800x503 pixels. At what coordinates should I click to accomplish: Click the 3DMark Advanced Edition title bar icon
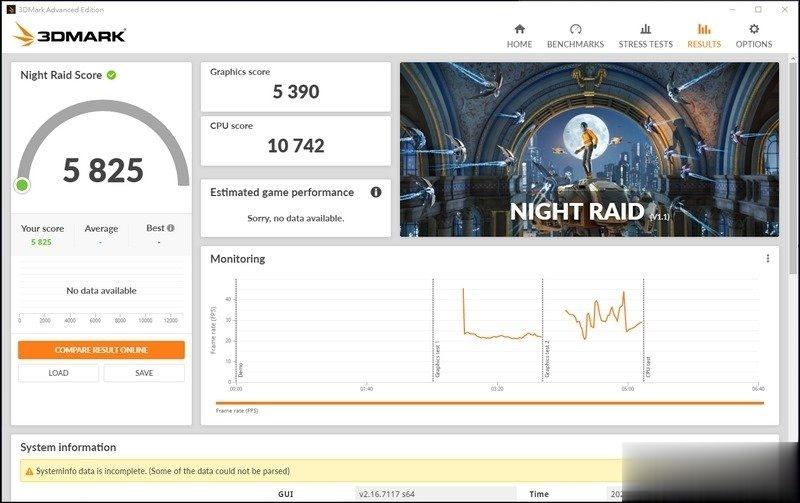coord(11,9)
